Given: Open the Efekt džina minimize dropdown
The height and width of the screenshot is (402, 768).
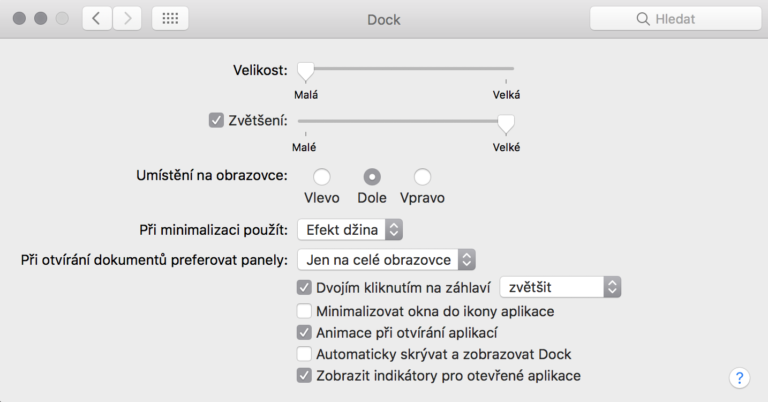Looking at the screenshot, I should tap(350, 229).
